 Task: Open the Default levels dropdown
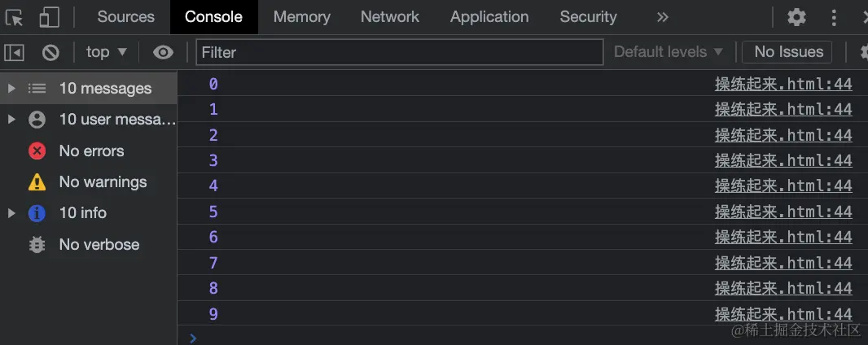(669, 52)
